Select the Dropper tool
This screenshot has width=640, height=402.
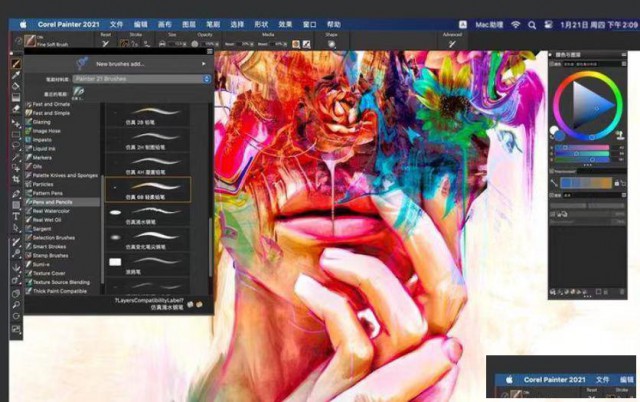coord(16,74)
